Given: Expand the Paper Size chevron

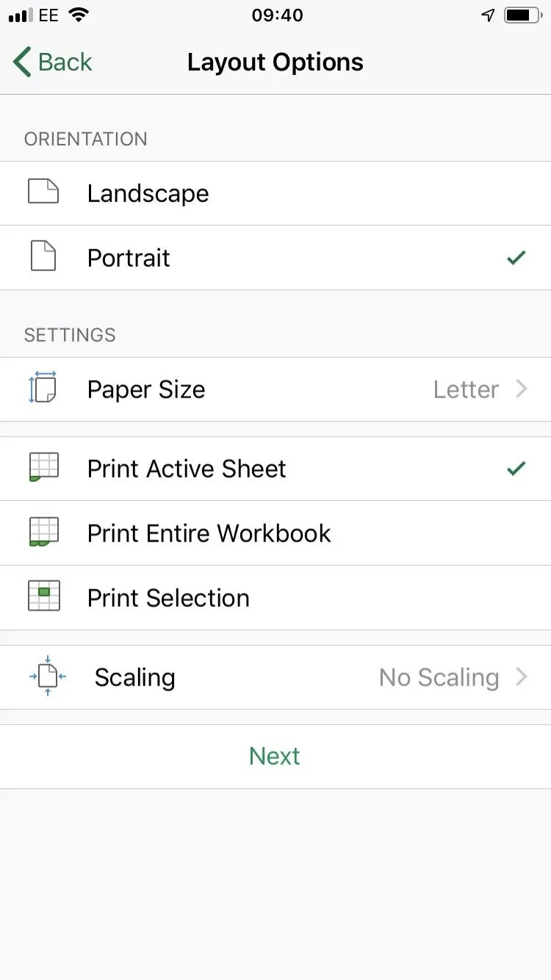Looking at the screenshot, I should 522,389.
